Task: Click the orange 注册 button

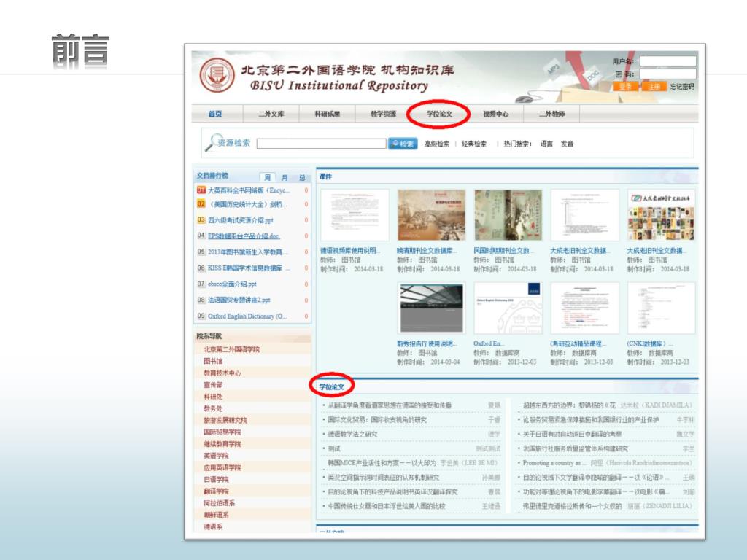Action: [x=654, y=86]
